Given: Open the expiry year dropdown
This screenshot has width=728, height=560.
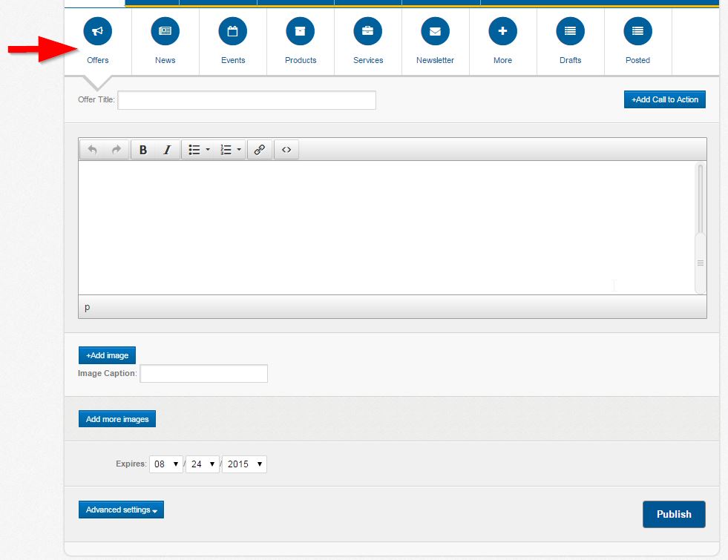Looking at the screenshot, I should pos(245,464).
